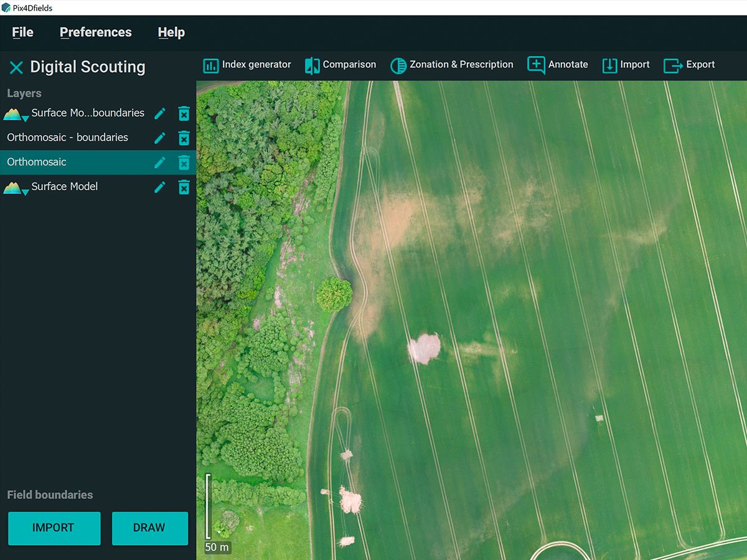Image resolution: width=747 pixels, height=560 pixels.
Task: Delete the Surface Model layer
Action: pos(184,187)
